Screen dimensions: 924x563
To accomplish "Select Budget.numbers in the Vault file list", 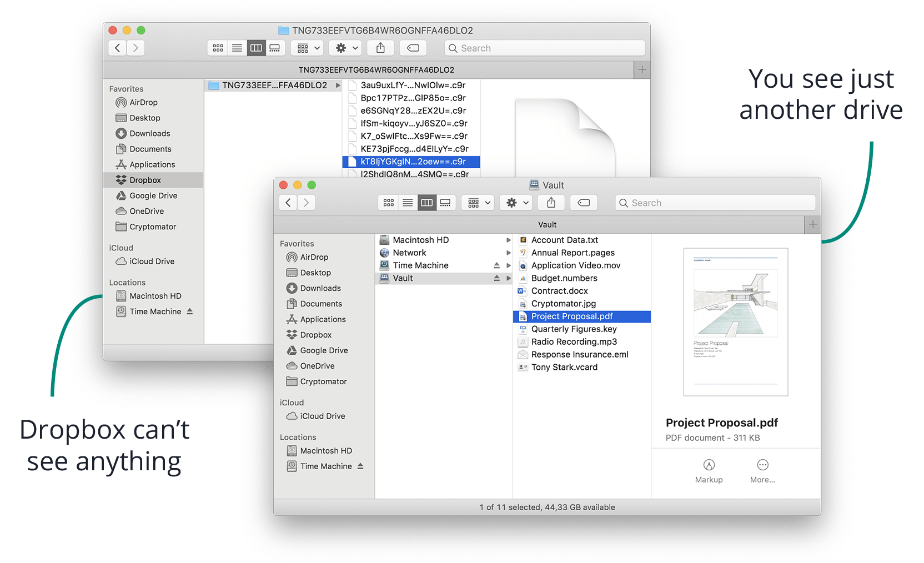I will pos(564,279).
